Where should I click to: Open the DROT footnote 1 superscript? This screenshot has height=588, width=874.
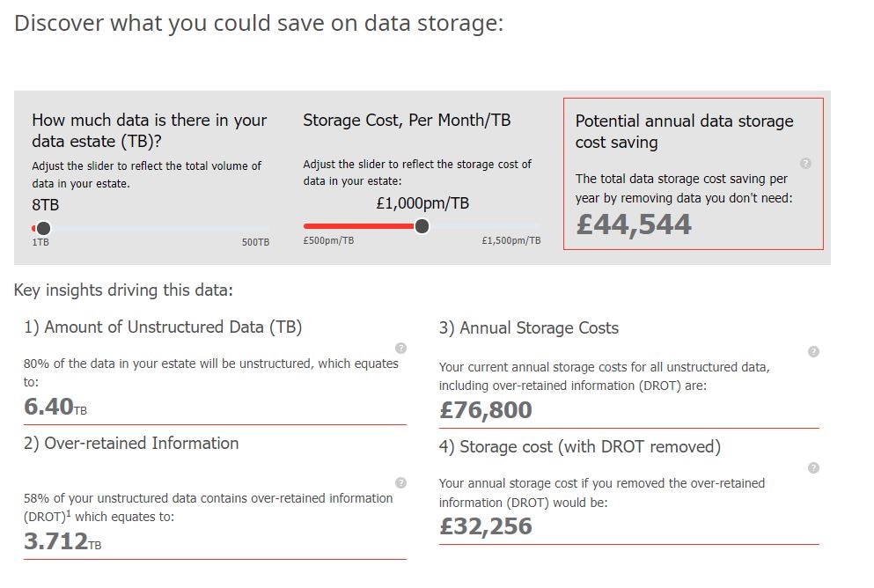[69, 513]
